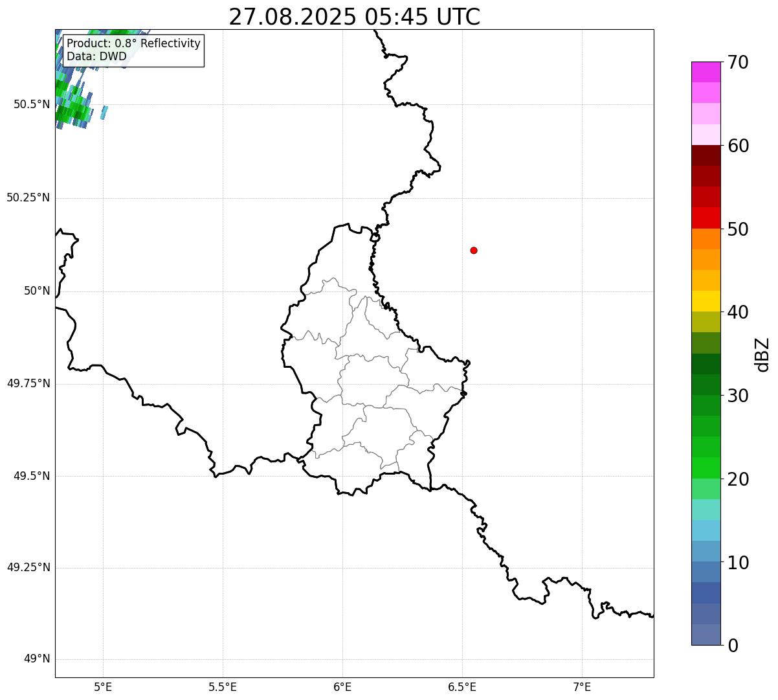
Task: Click the 7°E longitude tick label
Action: 582,686
